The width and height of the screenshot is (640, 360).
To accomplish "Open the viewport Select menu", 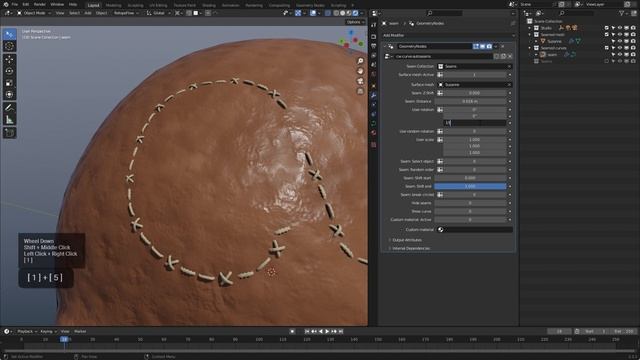I will point(74,13).
